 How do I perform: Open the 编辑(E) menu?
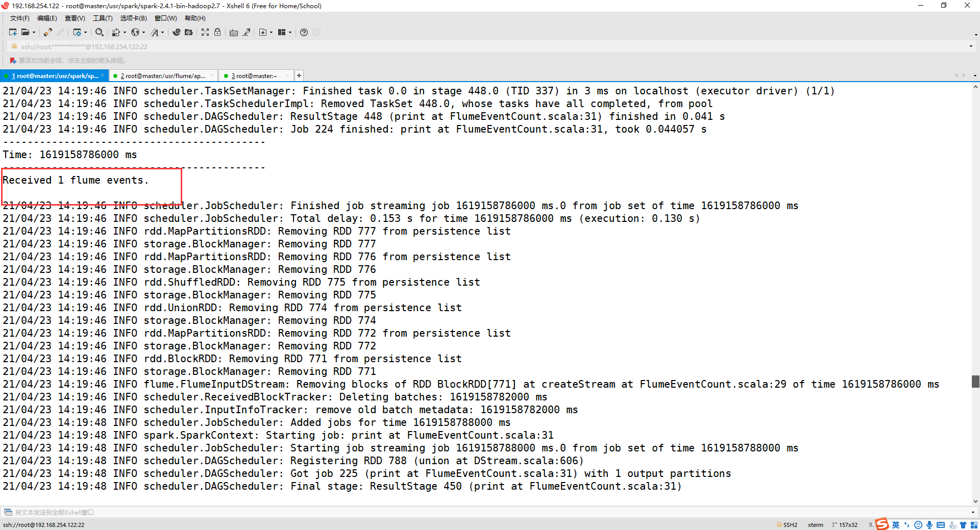point(47,18)
